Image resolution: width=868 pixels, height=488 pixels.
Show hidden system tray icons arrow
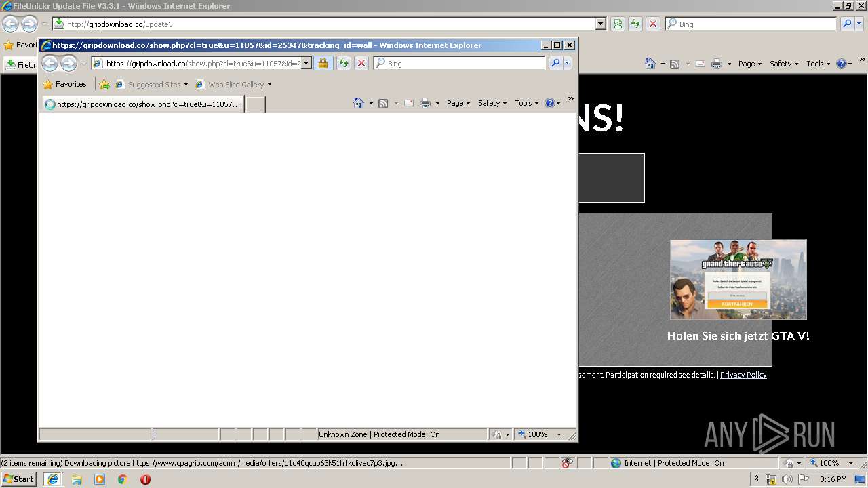coord(756,479)
